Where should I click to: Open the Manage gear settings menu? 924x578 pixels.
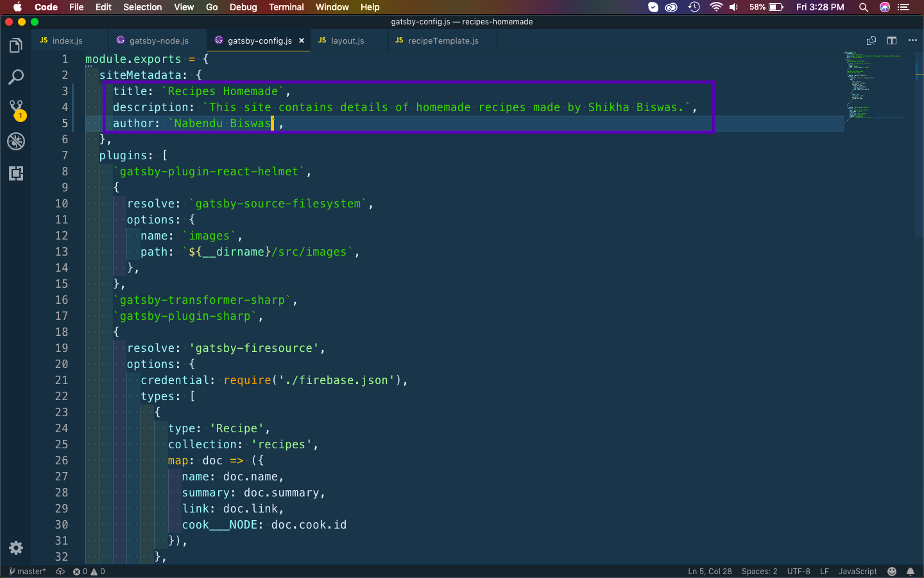[x=16, y=548]
